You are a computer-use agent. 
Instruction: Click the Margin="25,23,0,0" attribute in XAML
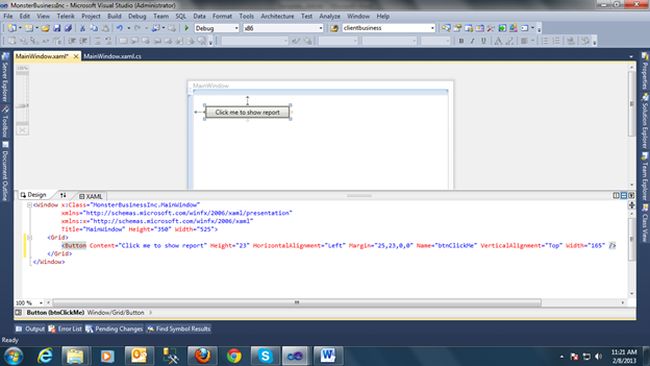click(381, 245)
